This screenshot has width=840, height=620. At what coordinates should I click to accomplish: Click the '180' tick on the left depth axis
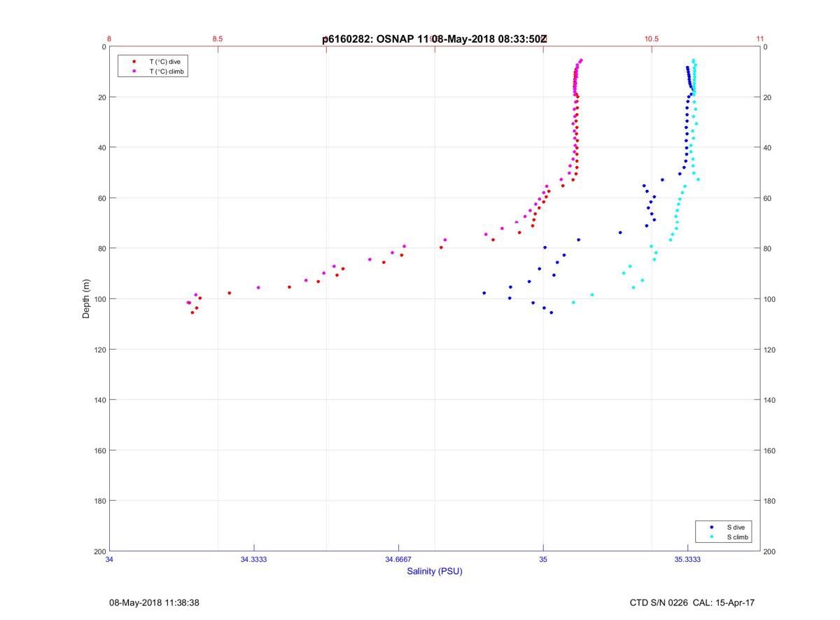pos(99,501)
